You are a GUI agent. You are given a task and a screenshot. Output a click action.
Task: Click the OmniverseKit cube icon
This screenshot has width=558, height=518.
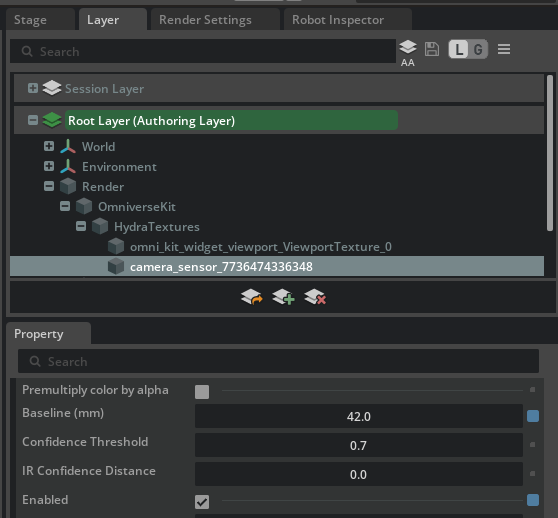pyautogui.click(x=84, y=206)
